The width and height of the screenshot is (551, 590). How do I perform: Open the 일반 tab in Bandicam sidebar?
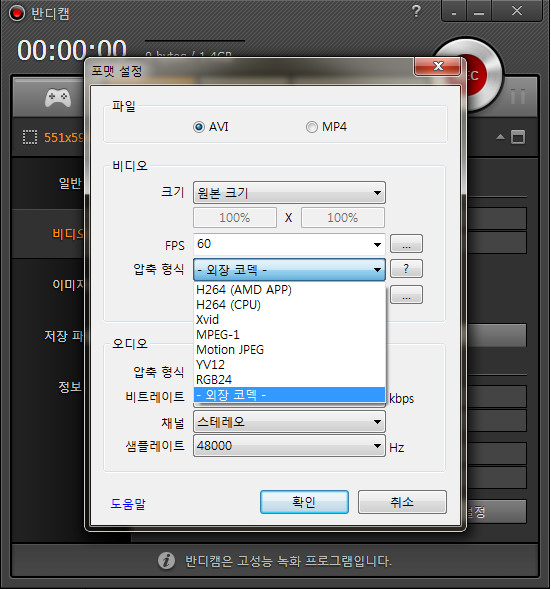[x=70, y=183]
